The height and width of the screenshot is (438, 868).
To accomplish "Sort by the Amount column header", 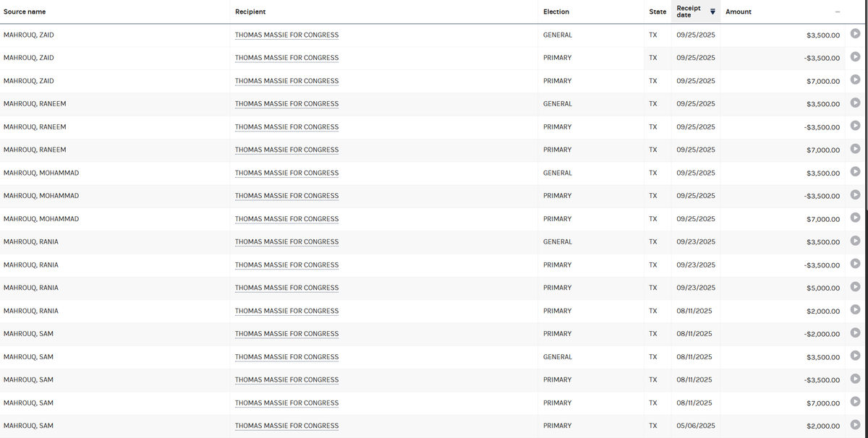I will click(739, 12).
